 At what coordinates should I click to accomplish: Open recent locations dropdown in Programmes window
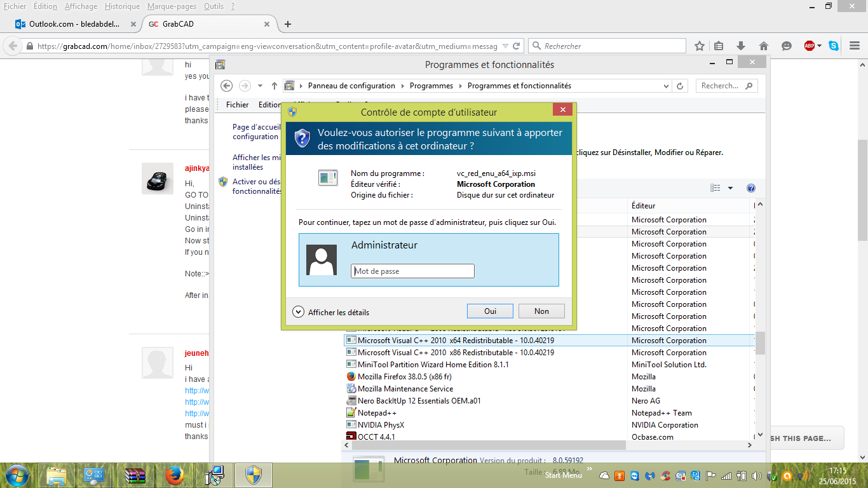point(260,86)
